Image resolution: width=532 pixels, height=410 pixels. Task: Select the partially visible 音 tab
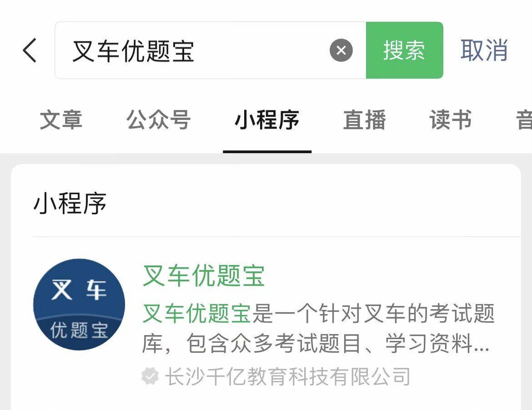pyautogui.click(x=524, y=120)
